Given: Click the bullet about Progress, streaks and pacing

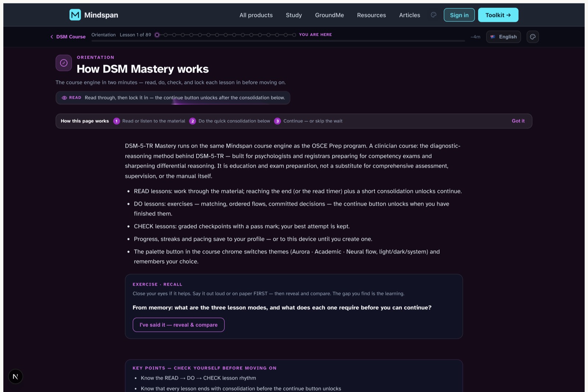Looking at the screenshot, I should click(x=253, y=239).
